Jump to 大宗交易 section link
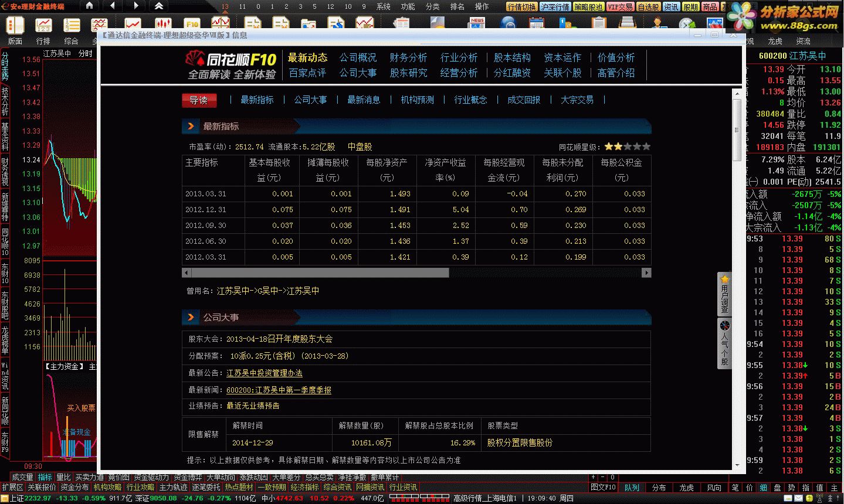This screenshot has width=844, height=504. point(577,100)
